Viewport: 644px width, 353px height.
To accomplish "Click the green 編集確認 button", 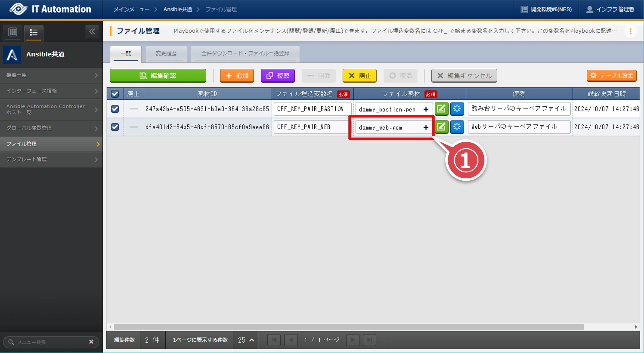I will click(x=158, y=76).
